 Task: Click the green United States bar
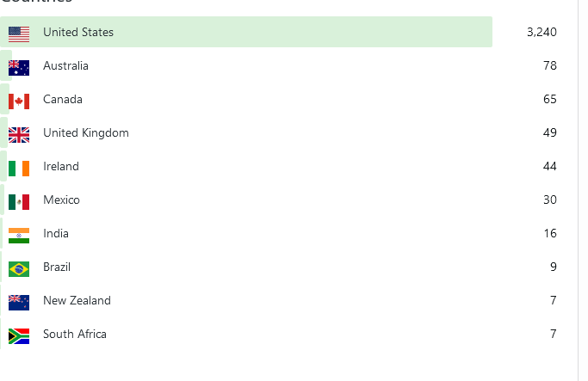pos(301,33)
